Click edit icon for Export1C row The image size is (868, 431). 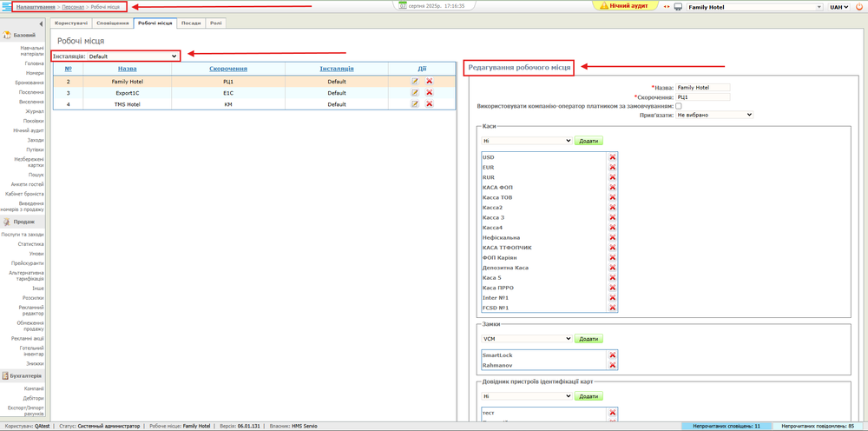click(415, 92)
